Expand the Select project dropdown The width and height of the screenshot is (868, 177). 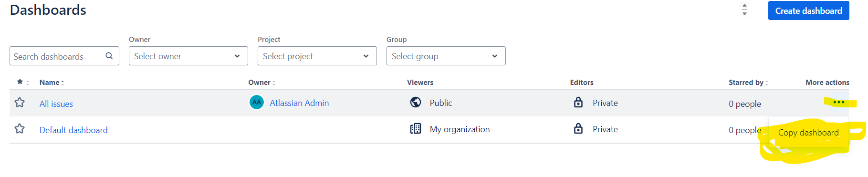[x=317, y=56]
